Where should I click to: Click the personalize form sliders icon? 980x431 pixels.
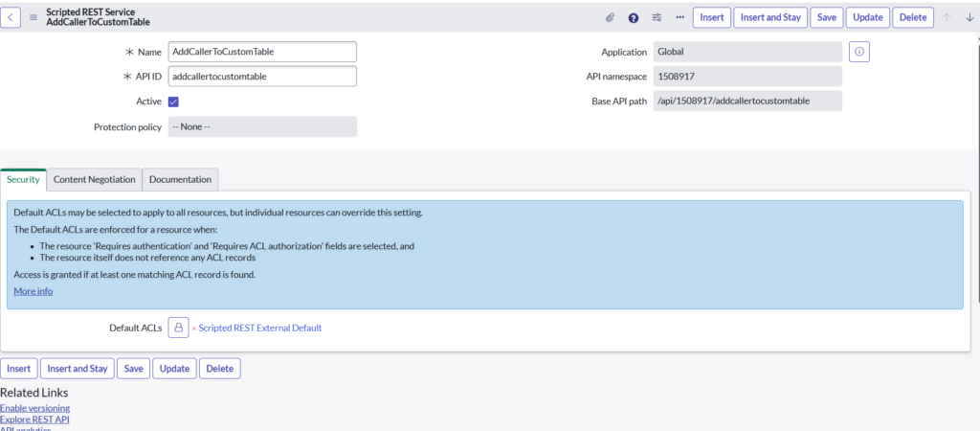pos(657,17)
